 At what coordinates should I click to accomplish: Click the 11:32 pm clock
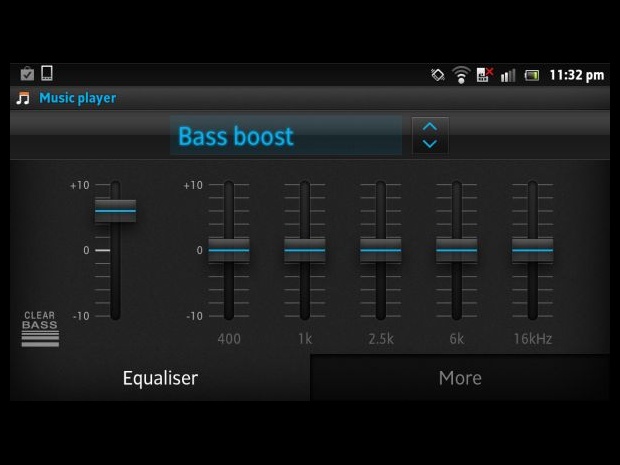pos(577,75)
